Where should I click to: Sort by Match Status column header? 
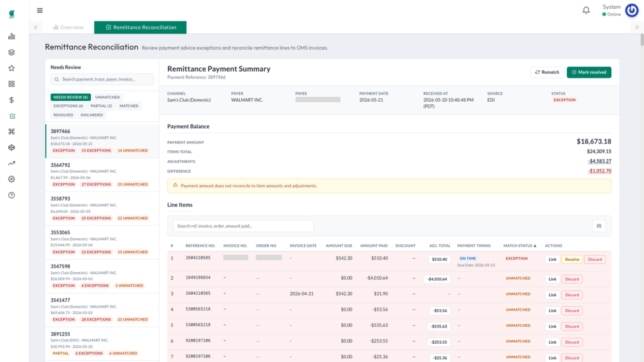pos(520,246)
